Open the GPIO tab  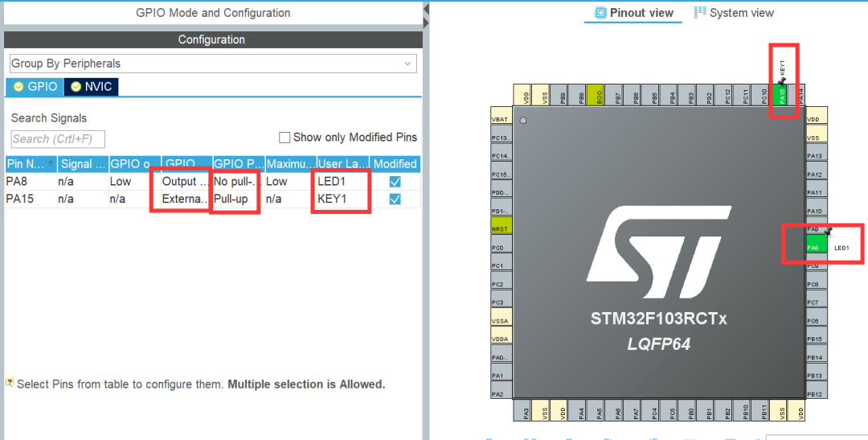[35, 86]
